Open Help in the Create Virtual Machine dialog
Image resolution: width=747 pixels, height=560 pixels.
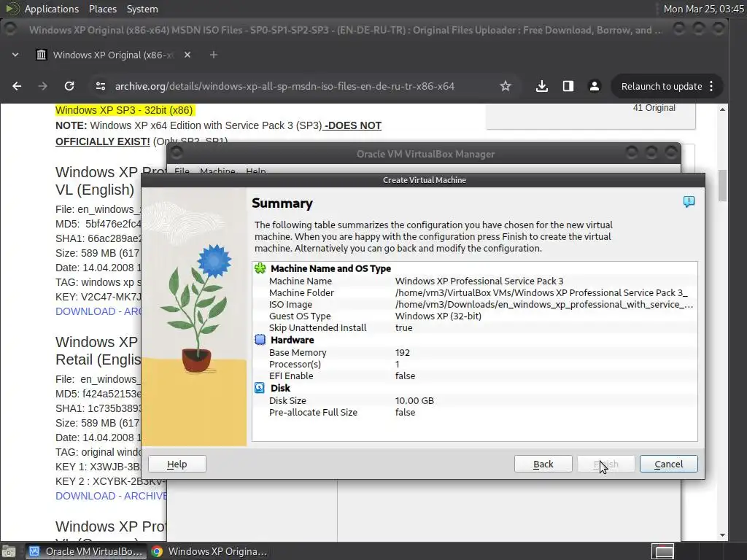pos(177,464)
